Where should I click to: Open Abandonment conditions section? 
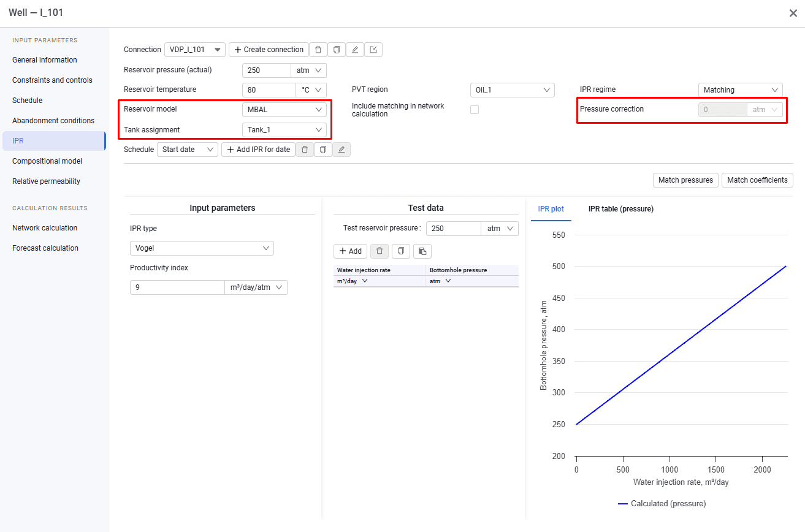pos(53,121)
